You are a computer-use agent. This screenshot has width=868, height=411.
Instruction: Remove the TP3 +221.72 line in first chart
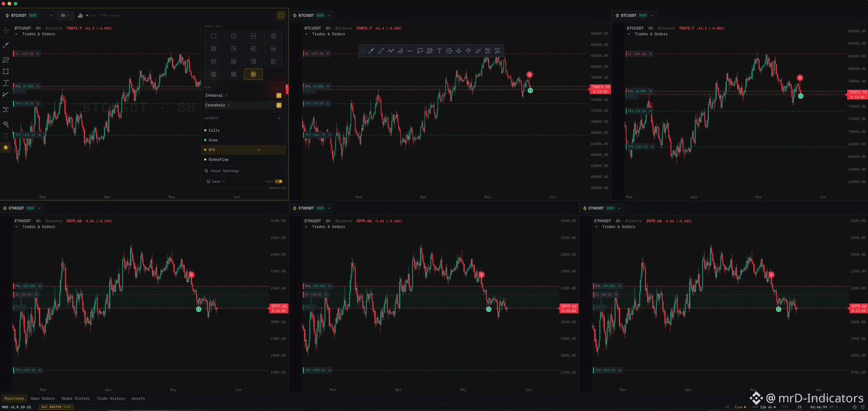coord(40,135)
